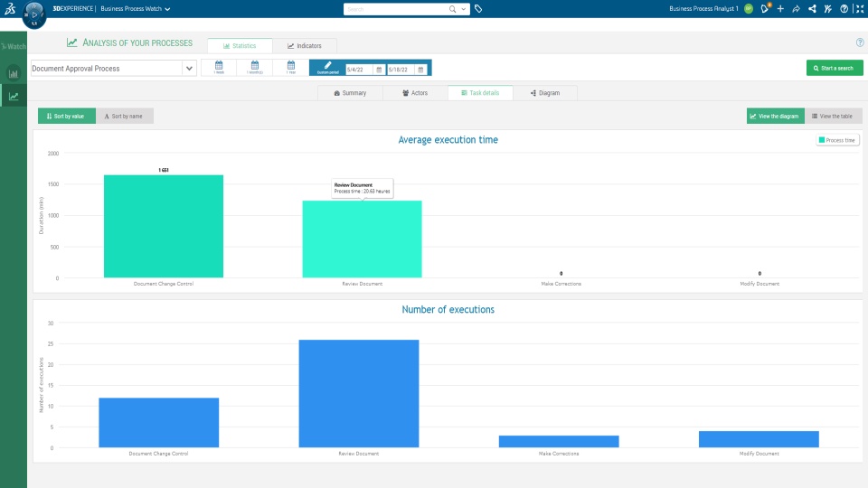Open the bar chart icon in the left sidebar
868x488 pixels.
pos(14,73)
